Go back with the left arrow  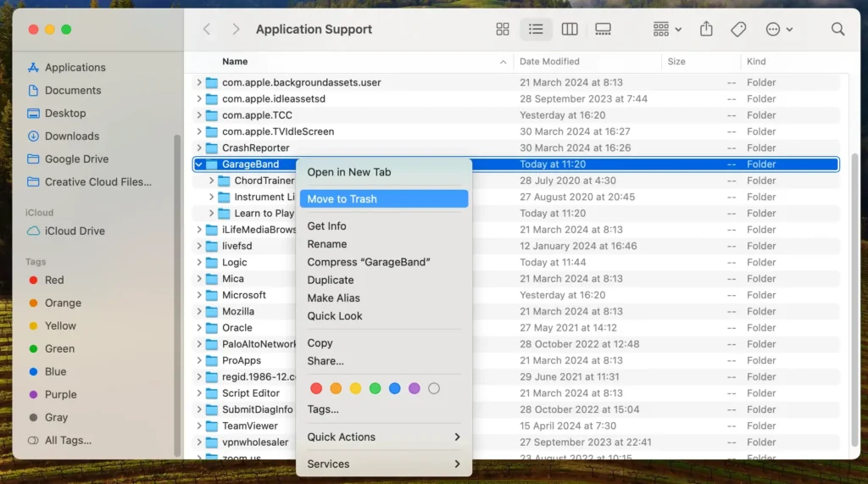click(x=207, y=30)
